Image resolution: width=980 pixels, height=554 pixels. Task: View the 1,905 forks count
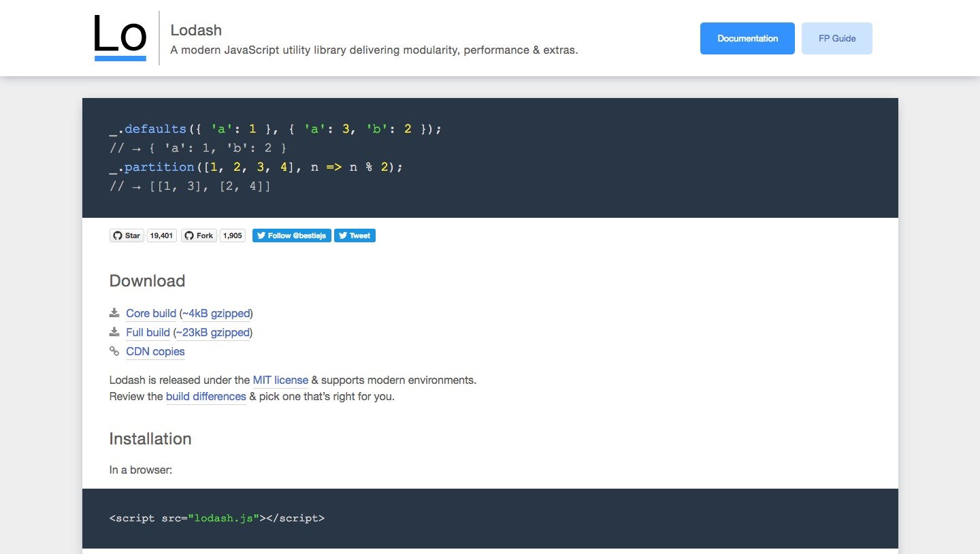pos(233,235)
